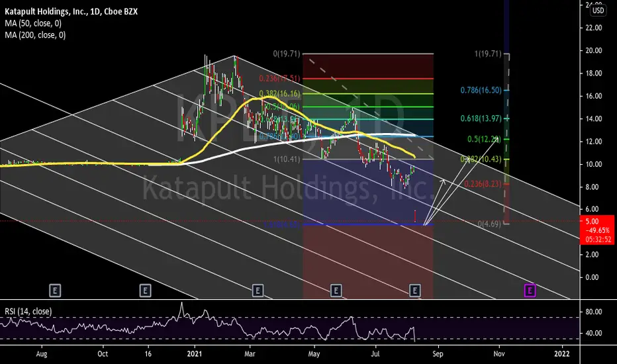Image resolution: width=617 pixels, height=364 pixels.
Task: Click 2.00 on the price axis
Action: point(594,255)
